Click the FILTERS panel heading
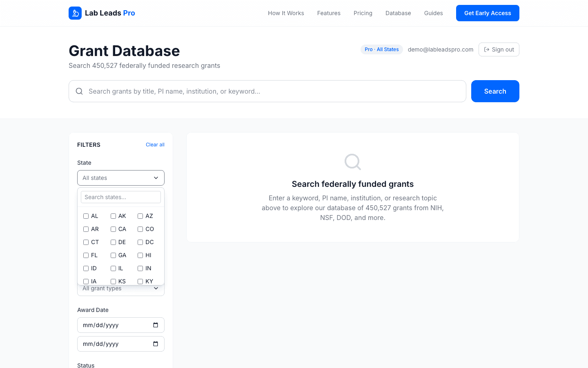 pyautogui.click(x=89, y=145)
